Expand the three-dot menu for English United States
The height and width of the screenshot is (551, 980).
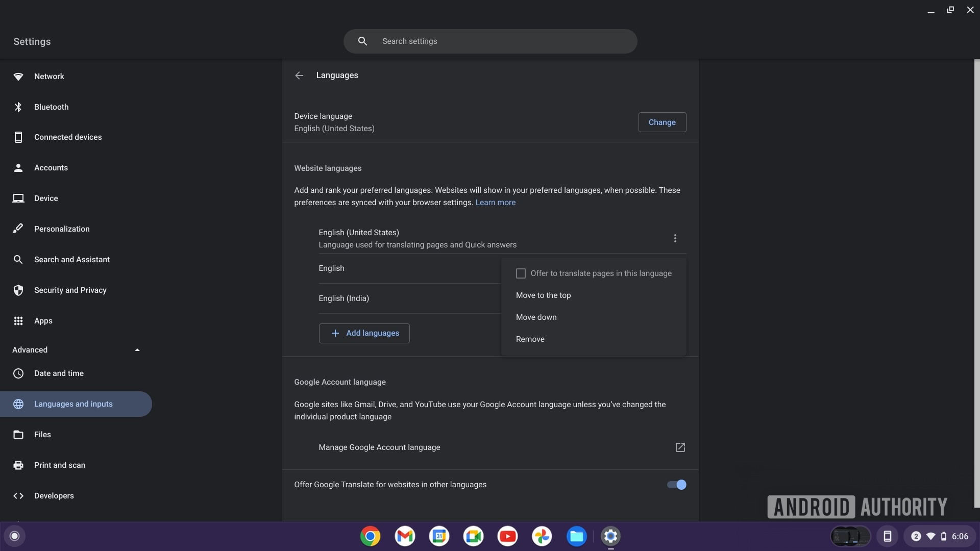676,238
